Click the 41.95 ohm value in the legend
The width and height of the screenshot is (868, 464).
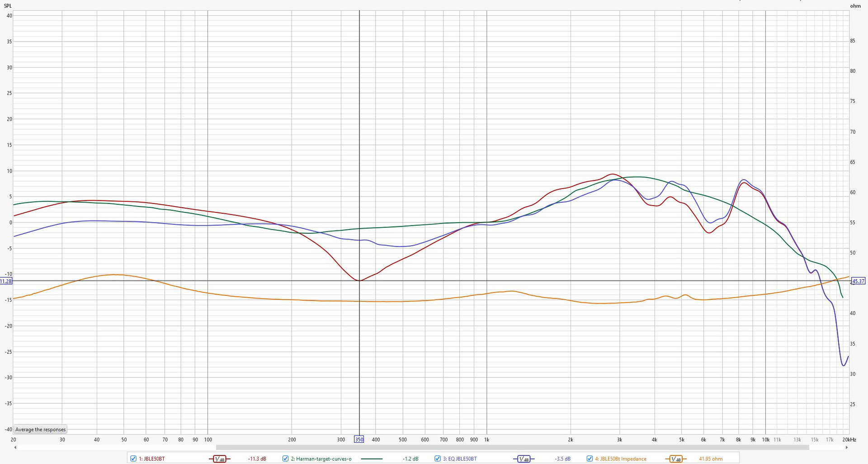711,459
